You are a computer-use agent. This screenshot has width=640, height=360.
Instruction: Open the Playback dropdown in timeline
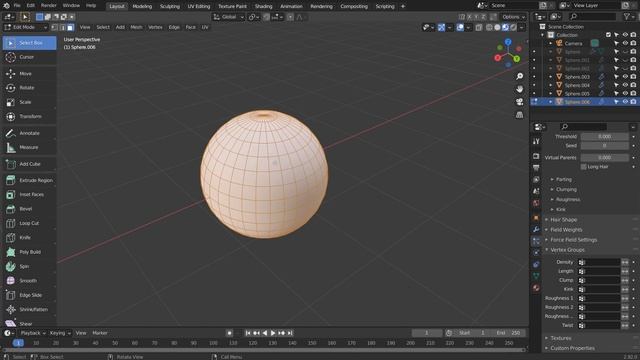(x=33, y=333)
